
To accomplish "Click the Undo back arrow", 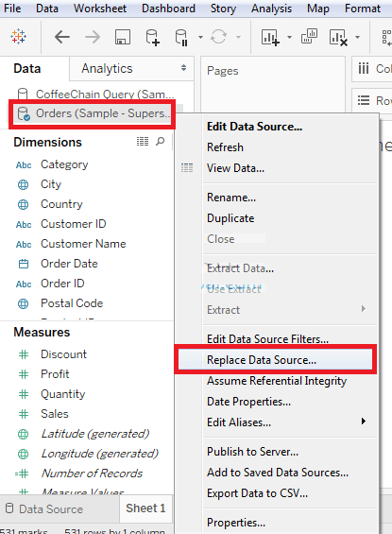I will [x=62, y=37].
